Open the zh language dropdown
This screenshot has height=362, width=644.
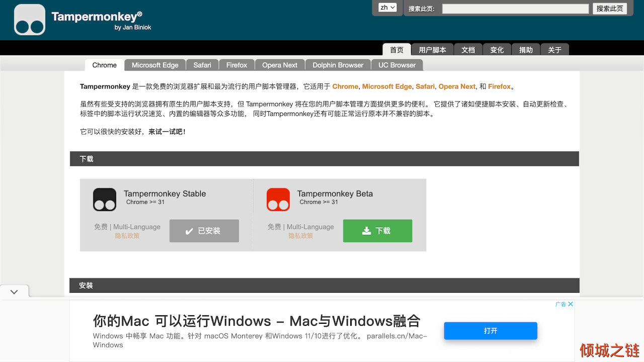387,8
